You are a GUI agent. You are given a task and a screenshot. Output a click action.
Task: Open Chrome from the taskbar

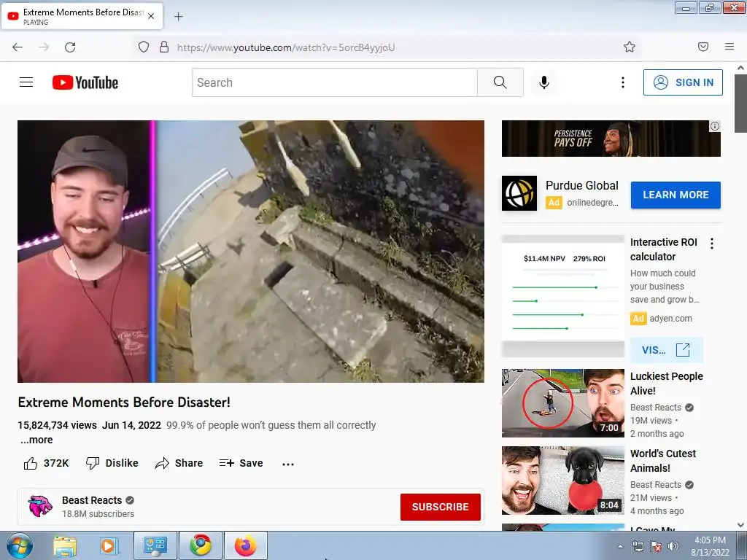pos(201,545)
